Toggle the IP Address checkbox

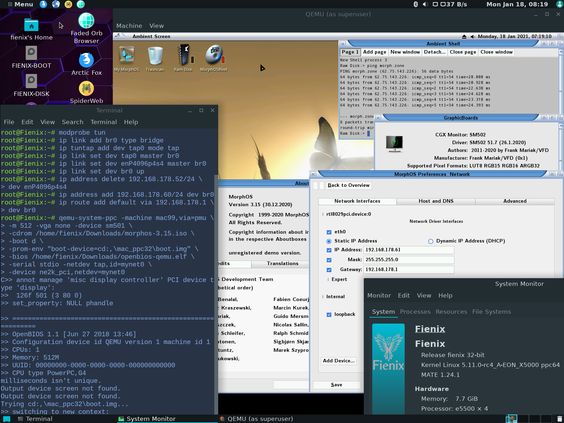coord(329,250)
